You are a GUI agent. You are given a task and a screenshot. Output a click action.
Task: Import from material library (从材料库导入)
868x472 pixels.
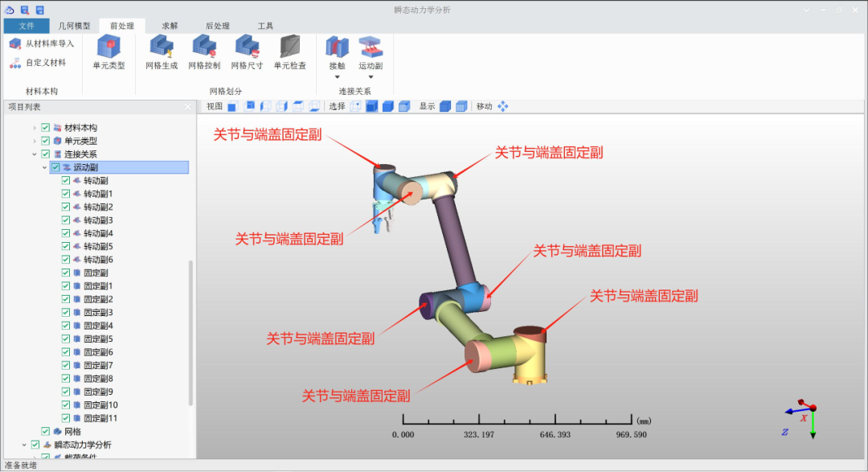tap(42, 43)
